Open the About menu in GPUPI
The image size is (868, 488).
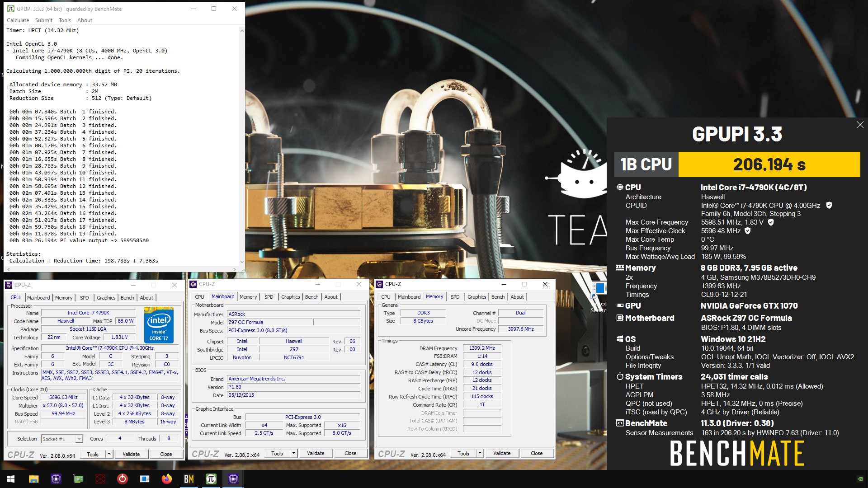coord(85,20)
